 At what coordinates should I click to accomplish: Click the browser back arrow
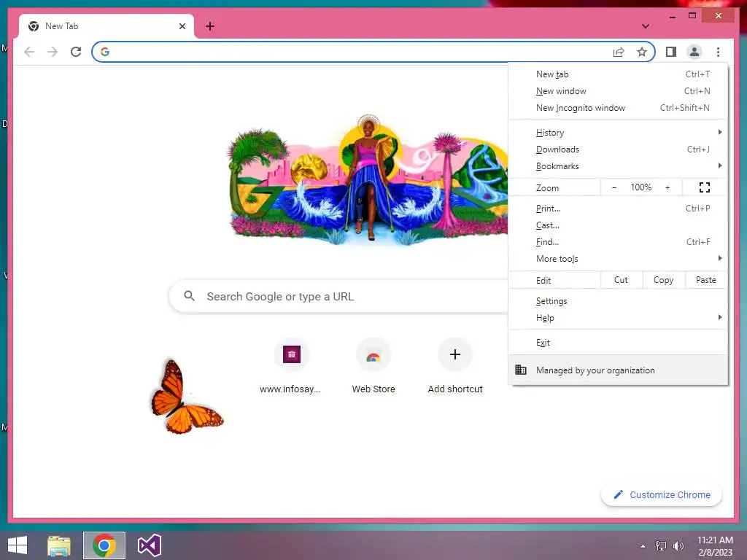click(x=29, y=52)
